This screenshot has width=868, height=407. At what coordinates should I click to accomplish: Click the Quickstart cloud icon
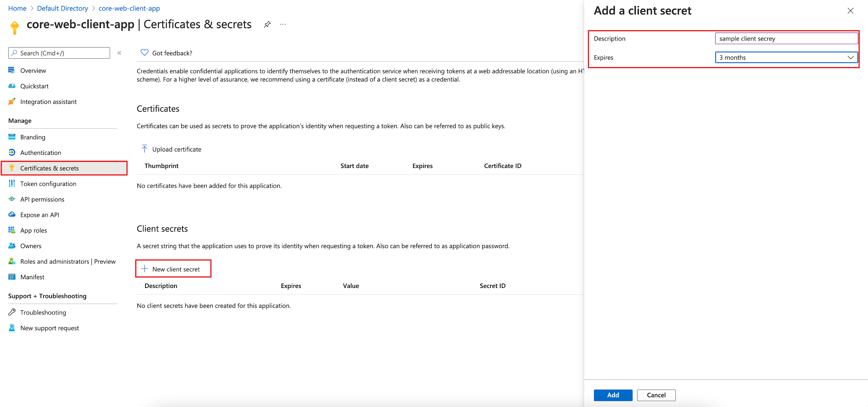tap(12, 86)
